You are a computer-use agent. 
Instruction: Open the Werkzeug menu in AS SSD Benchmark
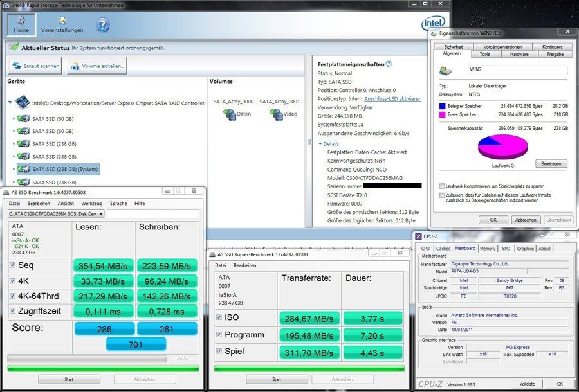click(91, 204)
